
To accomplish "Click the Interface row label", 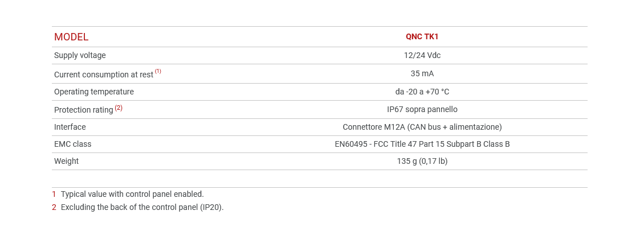I will (x=70, y=127).
